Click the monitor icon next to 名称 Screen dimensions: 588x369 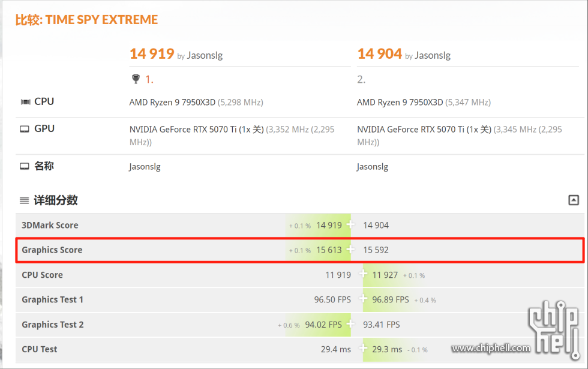point(25,166)
